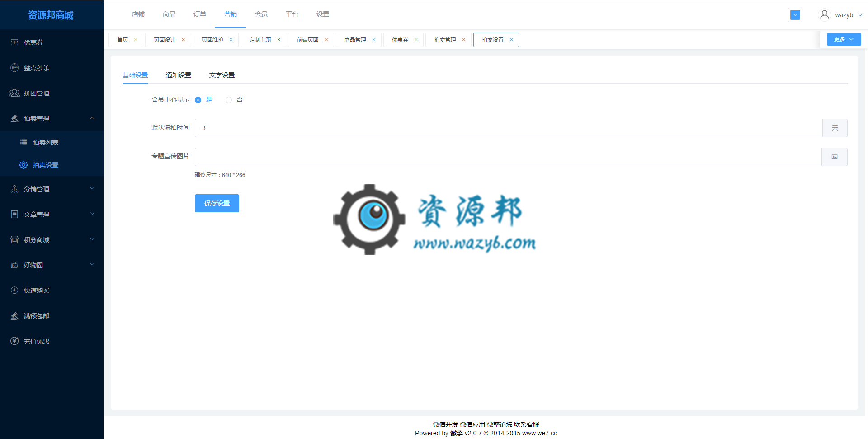868x439 pixels.
Task: Click the gear icon beside 拍卖设置
Action: pos(24,165)
